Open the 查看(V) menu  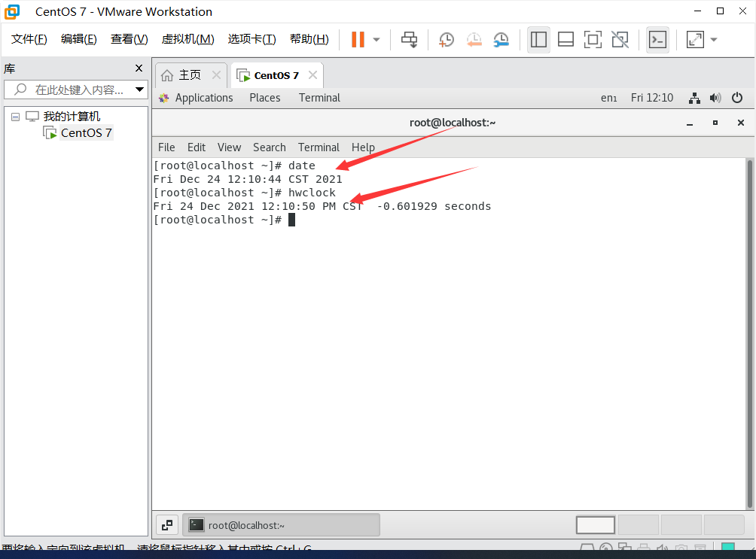(129, 39)
